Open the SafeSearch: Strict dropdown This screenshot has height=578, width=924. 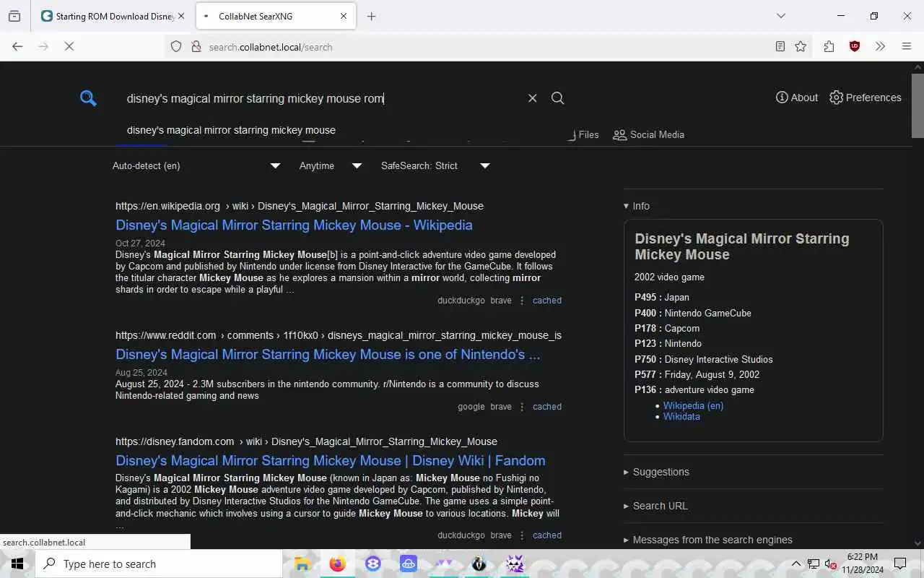pyautogui.click(x=435, y=165)
